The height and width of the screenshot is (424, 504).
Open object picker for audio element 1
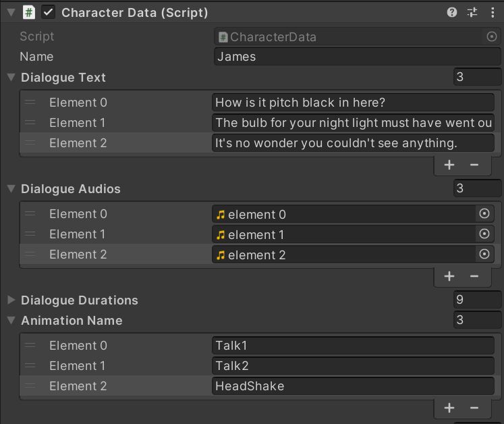[484, 234]
